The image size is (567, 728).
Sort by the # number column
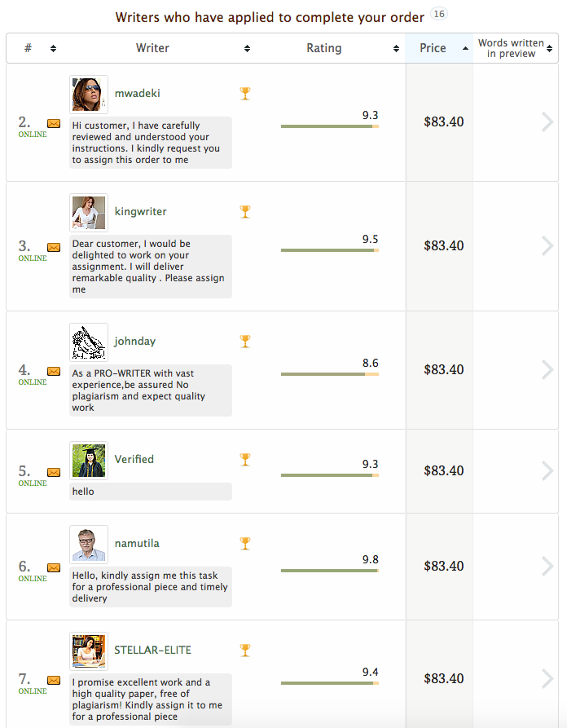(37, 48)
